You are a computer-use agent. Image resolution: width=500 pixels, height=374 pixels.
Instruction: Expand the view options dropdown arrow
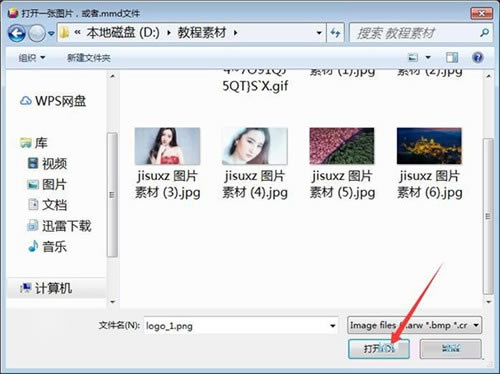(428, 58)
